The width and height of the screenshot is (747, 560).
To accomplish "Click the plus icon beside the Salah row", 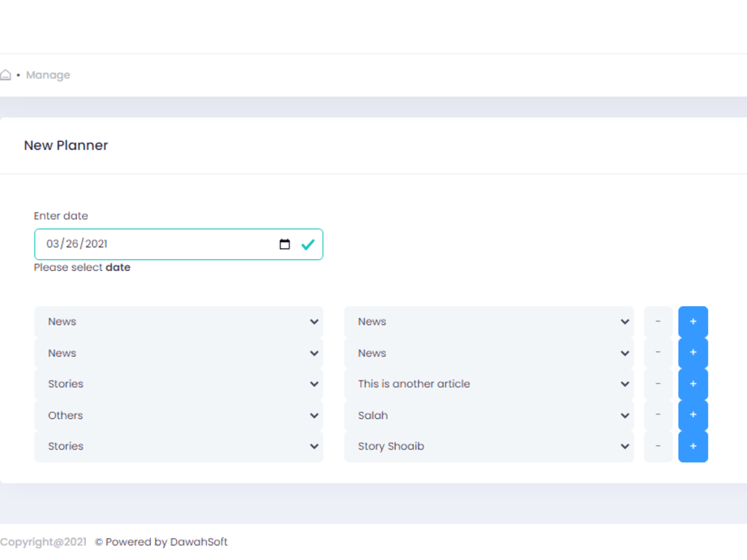I will click(x=692, y=414).
